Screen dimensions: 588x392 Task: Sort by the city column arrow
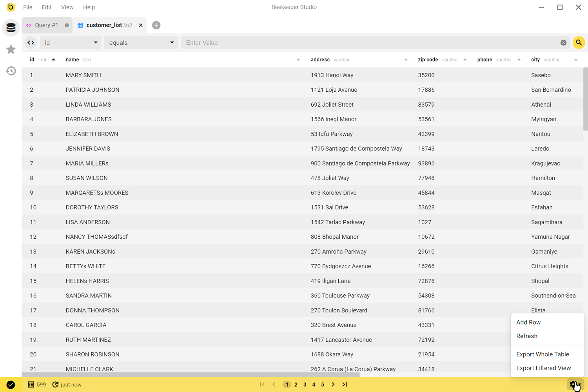tap(576, 60)
